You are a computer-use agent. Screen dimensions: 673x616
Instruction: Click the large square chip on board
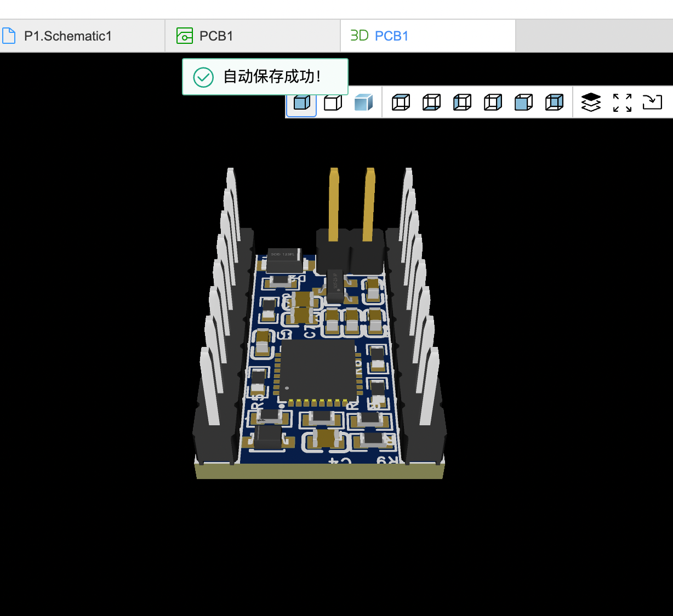[317, 370]
